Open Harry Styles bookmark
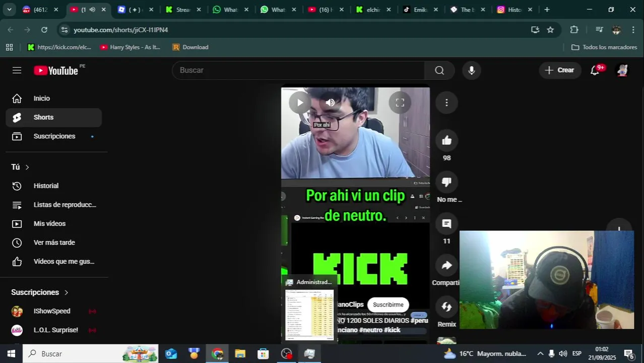Viewport: 644px width, 363px height. [x=130, y=47]
